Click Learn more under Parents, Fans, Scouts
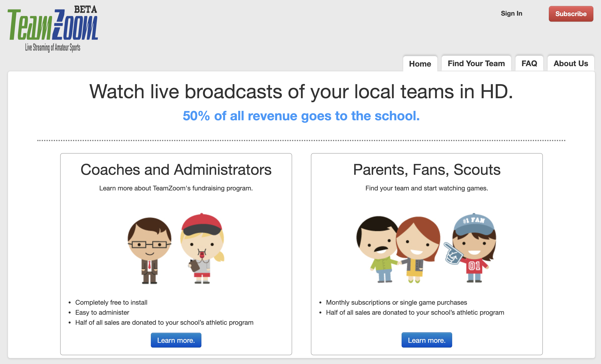This screenshot has height=364, width=601. (427, 340)
